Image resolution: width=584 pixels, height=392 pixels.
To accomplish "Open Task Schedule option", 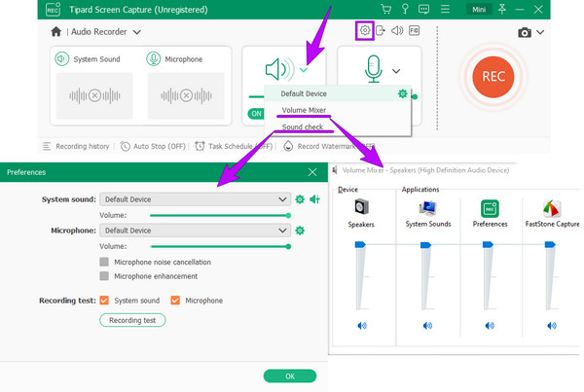I will pos(234,146).
